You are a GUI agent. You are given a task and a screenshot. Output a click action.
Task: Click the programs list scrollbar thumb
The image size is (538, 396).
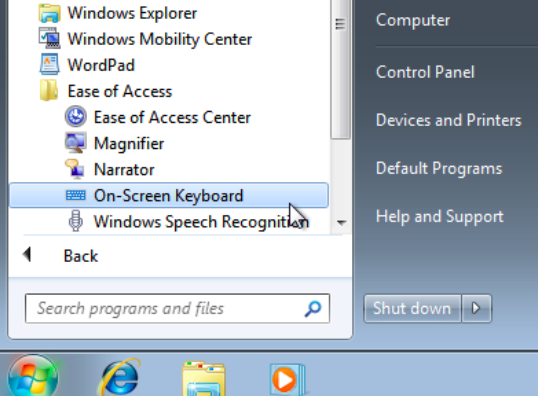pos(340,69)
